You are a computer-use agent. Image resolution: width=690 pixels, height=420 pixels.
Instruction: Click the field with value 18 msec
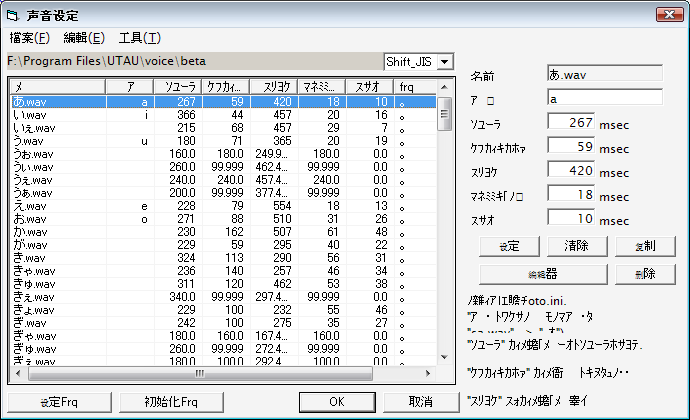coord(571,194)
